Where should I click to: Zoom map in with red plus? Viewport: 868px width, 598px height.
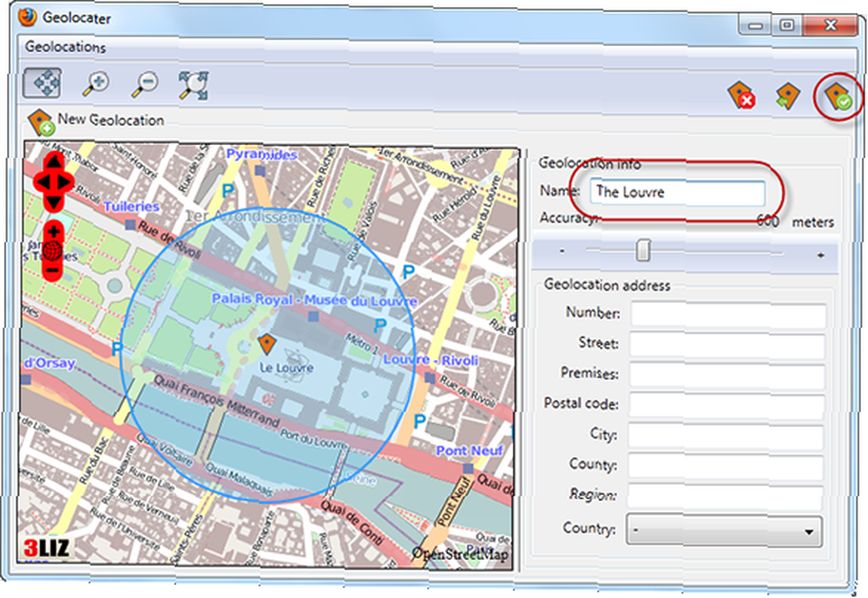point(54,232)
